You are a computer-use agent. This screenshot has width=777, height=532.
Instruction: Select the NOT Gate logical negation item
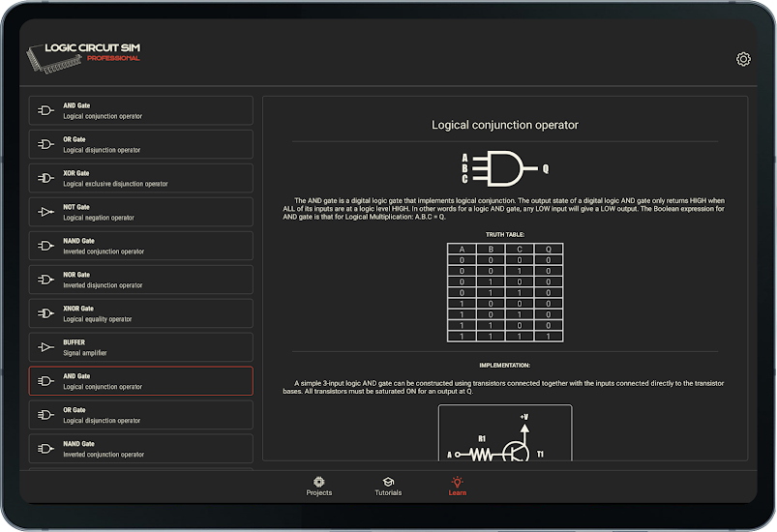(x=141, y=212)
